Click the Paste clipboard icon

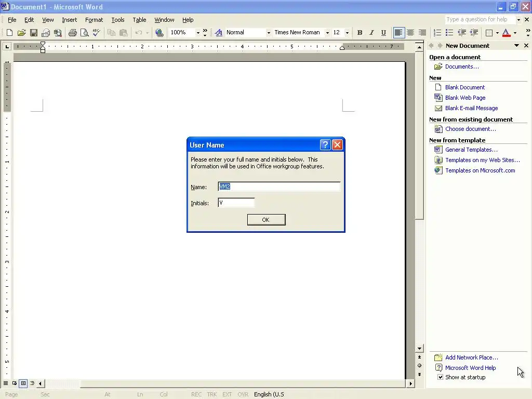(x=124, y=33)
